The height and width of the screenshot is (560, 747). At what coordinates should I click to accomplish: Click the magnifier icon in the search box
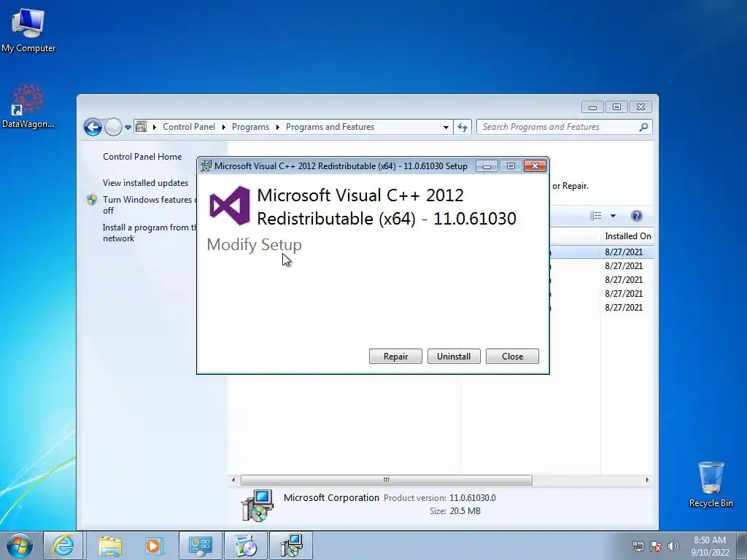[x=643, y=127]
